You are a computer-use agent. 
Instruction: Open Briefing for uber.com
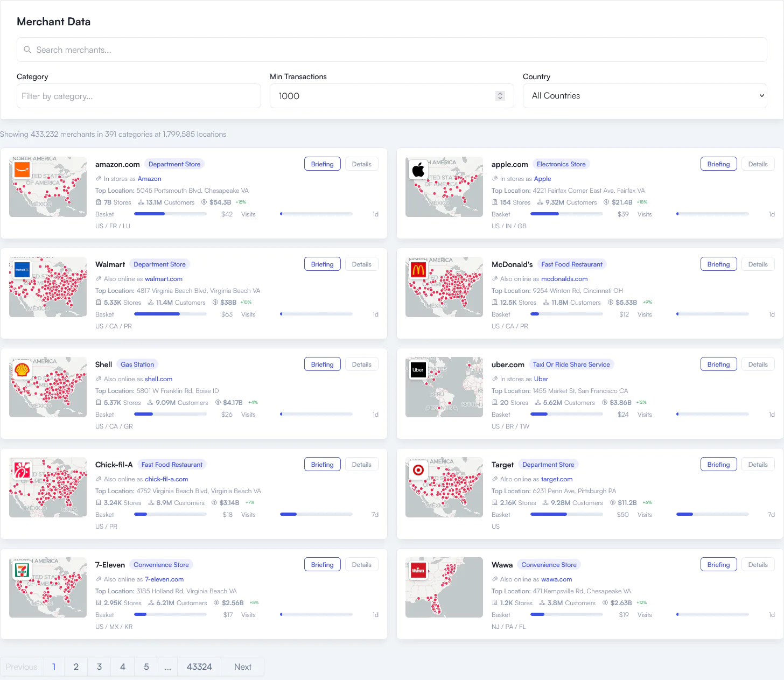click(718, 364)
